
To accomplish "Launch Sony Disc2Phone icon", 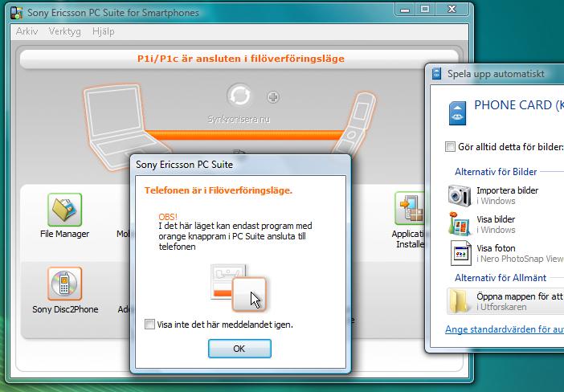I will 65,284.
